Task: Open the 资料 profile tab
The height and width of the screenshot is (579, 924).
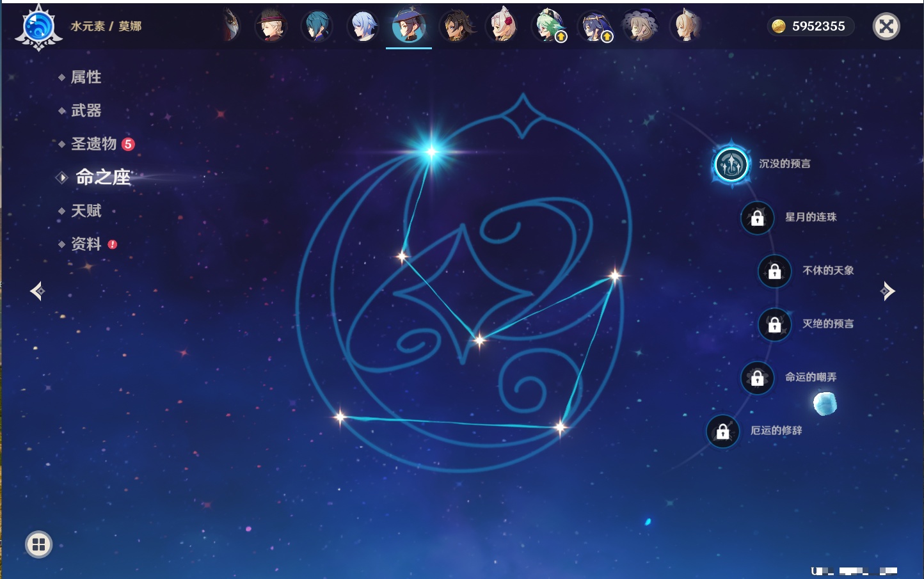Action: pyautogui.click(x=86, y=244)
